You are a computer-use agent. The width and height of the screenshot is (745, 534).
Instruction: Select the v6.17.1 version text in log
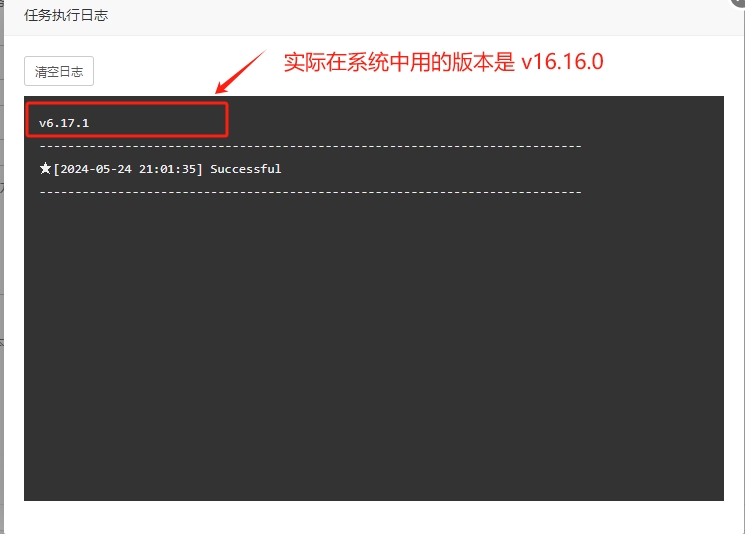point(64,123)
